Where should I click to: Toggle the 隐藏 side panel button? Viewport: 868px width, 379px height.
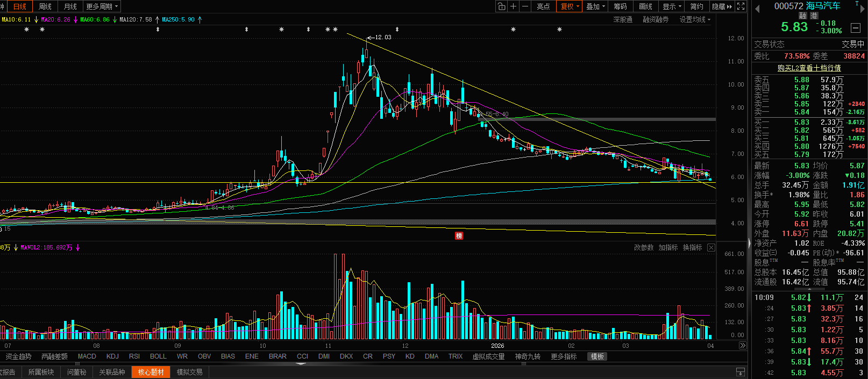pos(722,6)
